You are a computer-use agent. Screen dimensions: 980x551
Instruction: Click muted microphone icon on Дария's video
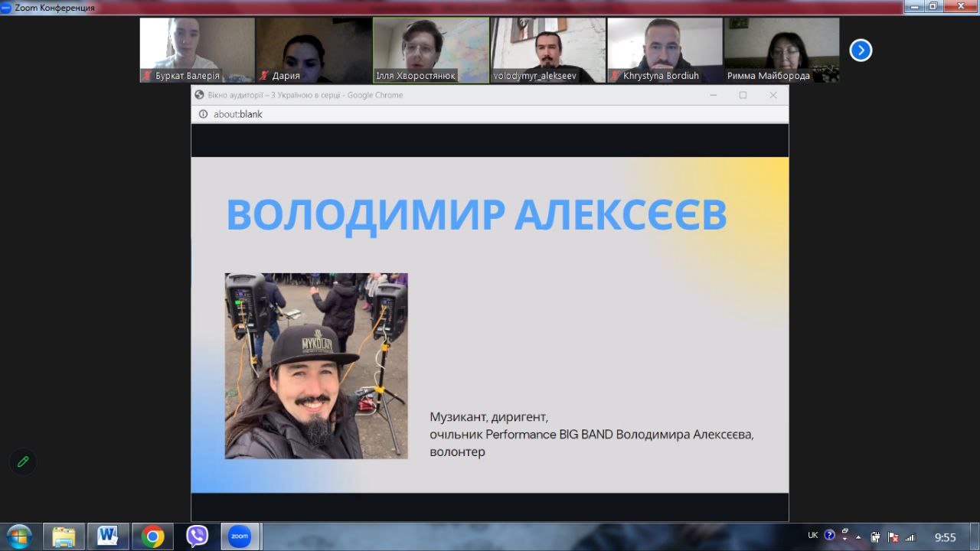(264, 76)
